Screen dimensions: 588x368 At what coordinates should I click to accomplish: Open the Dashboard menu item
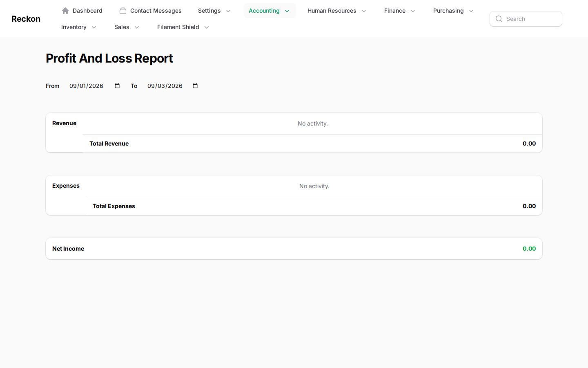click(82, 11)
